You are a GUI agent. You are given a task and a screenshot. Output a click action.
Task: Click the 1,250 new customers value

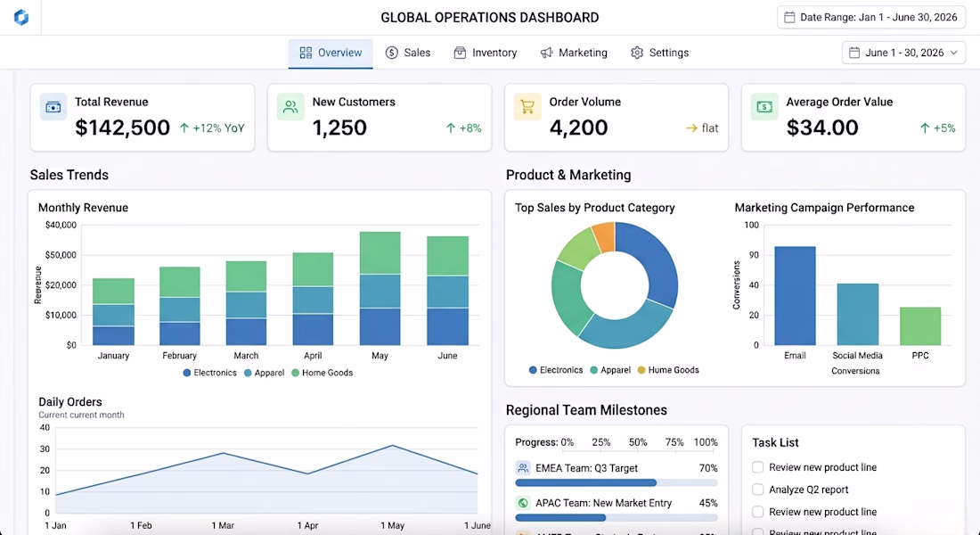pos(339,128)
